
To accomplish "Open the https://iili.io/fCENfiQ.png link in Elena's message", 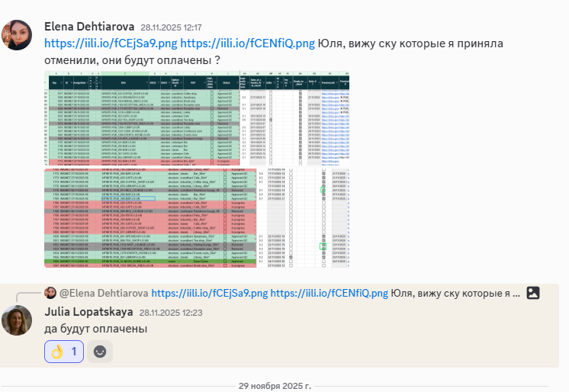I will pyautogui.click(x=247, y=43).
